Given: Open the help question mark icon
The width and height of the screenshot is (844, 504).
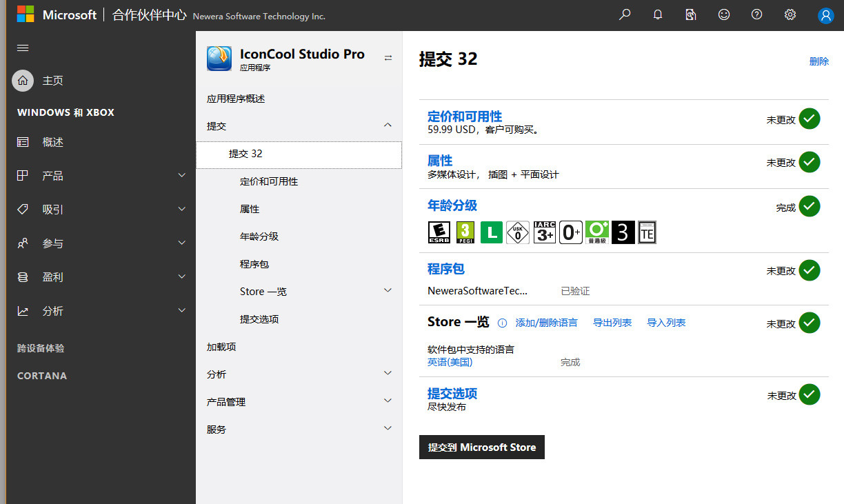Looking at the screenshot, I should point(757,14).
